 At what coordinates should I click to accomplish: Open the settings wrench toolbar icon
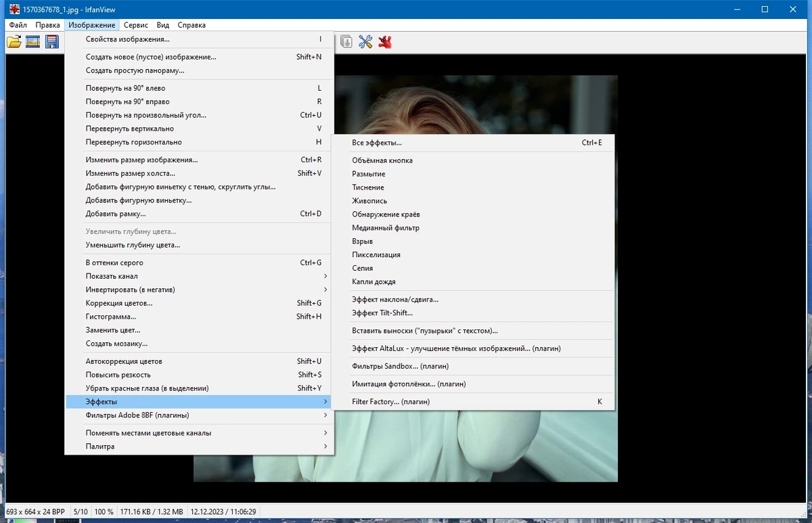(x=365, y=42)
